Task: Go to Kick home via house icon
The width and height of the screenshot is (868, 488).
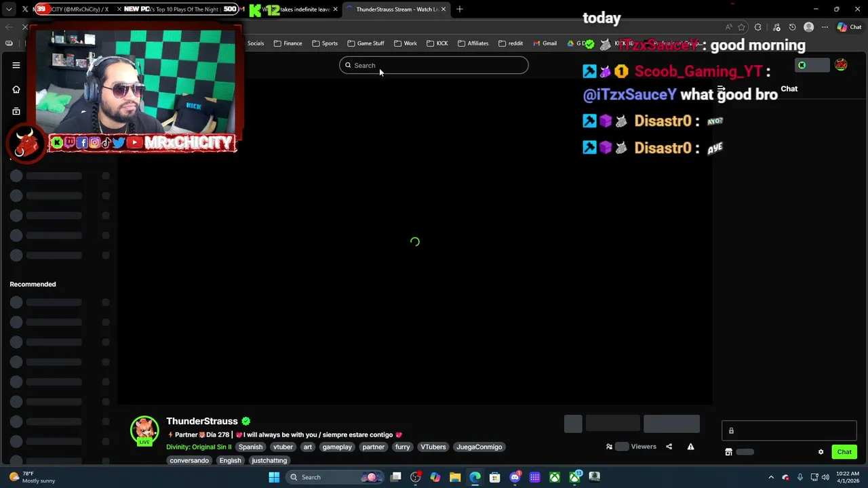Action: pos(16,89)
